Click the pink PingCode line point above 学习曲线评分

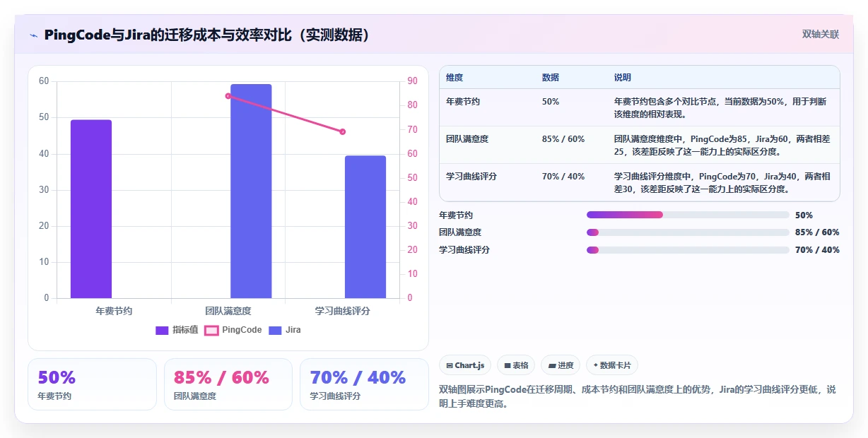tap(343, 131)
